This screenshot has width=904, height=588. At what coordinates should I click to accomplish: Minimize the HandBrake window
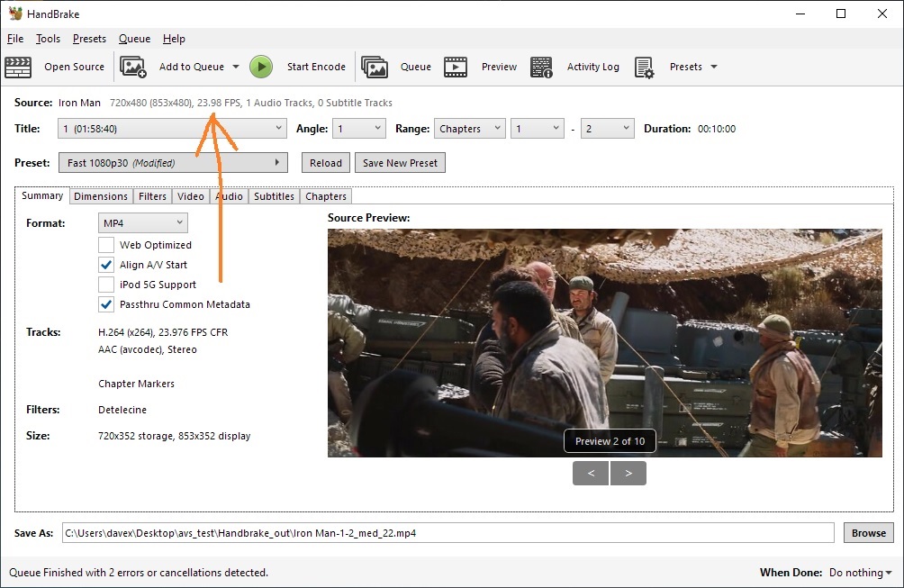click(x=800, y=14)
